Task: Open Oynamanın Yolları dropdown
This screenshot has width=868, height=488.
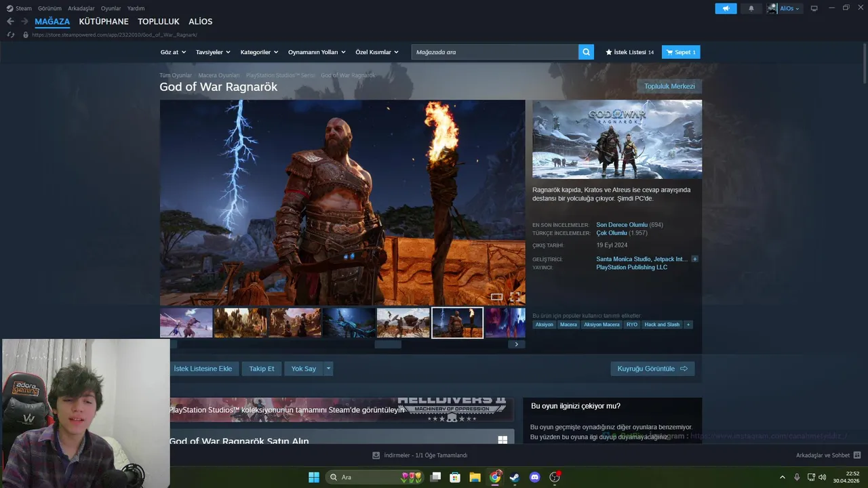Action: point(317,52)
